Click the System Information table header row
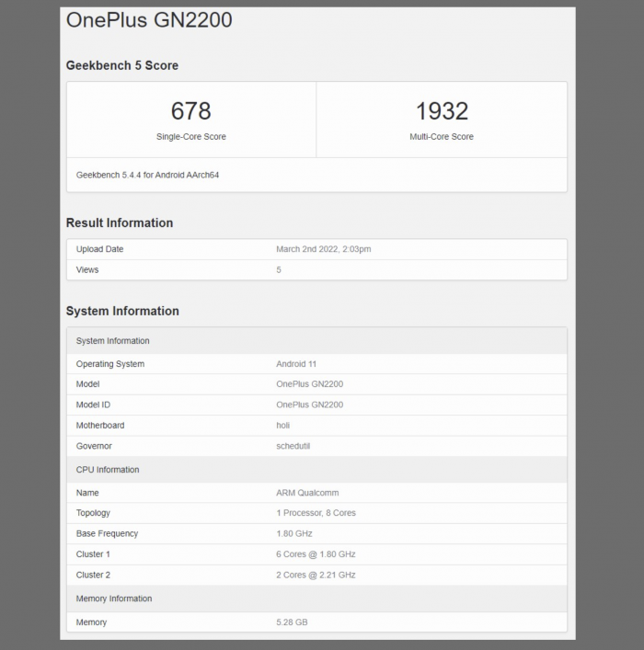The height and width of the screenshot is (650, 644). click(x=316, y=341)
